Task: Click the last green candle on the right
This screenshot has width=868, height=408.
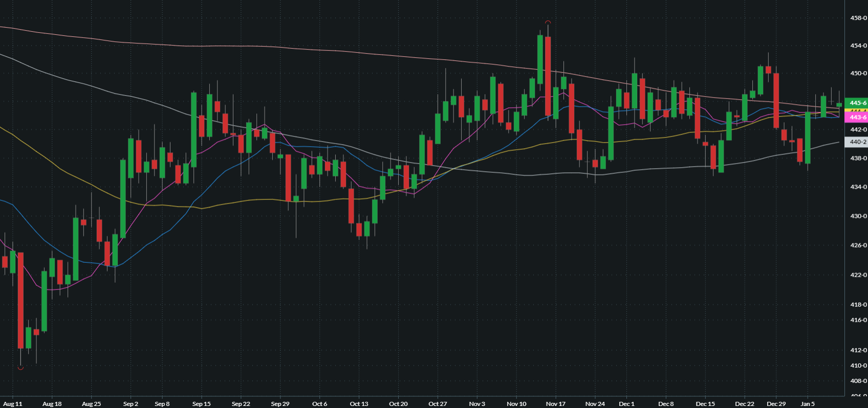Action: [x=839, y=105]
